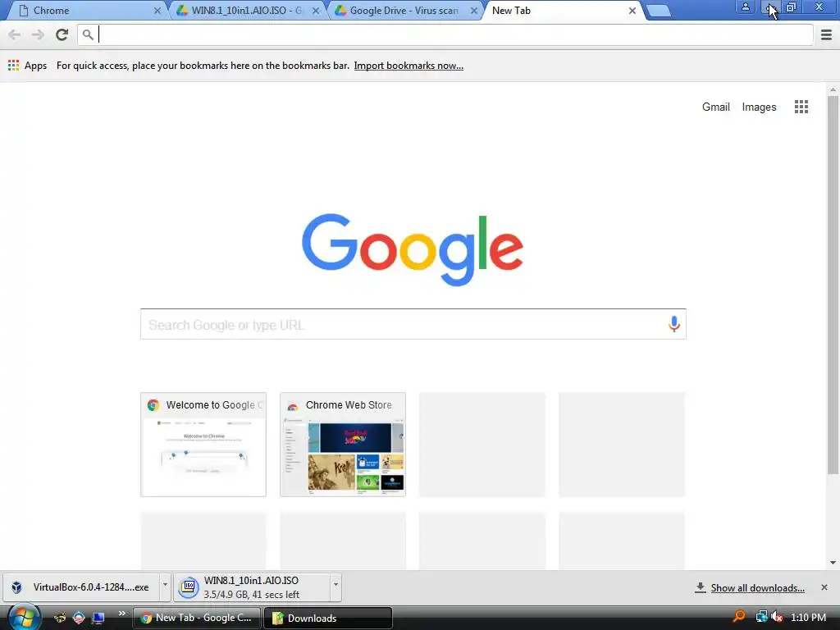Click the Chrome user profile button
The height and width of the screenshot is (630, 840).
[745, 7]
